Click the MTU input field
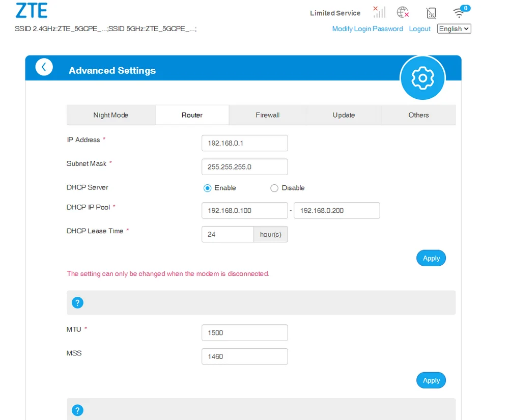Image resolution: width=509 pixels, height=420 pixels. (245, 333)
